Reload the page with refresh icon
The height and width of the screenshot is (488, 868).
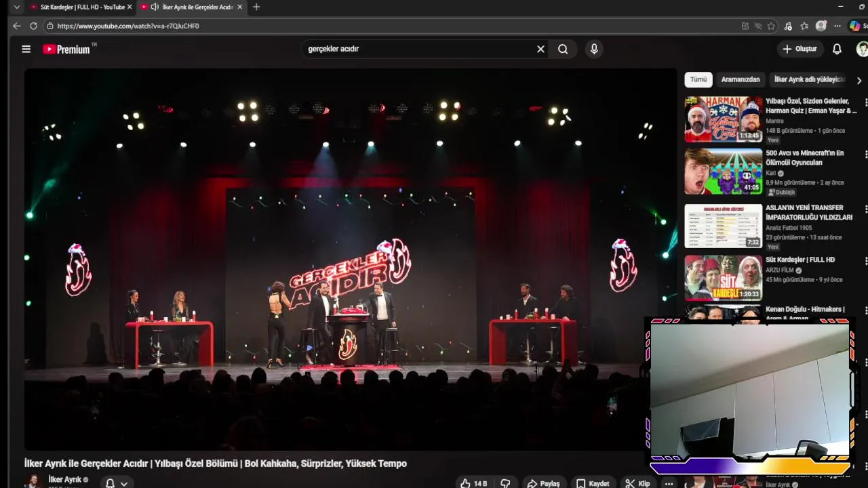(x=33, y=26)
